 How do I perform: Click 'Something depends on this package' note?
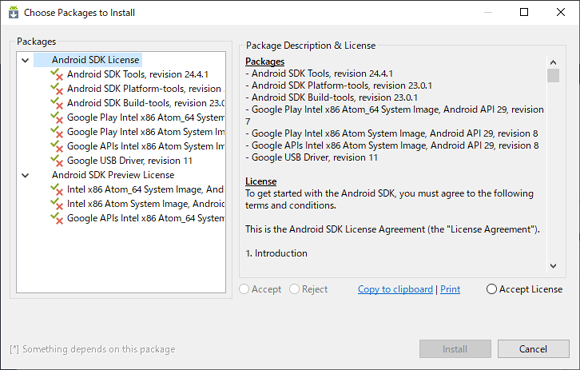coord(92,349)
